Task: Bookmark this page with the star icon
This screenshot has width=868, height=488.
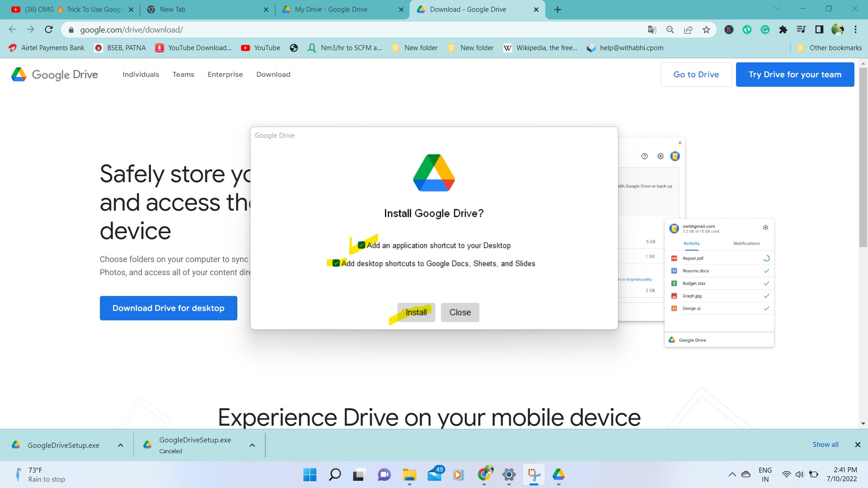Action: coord(706,30)
